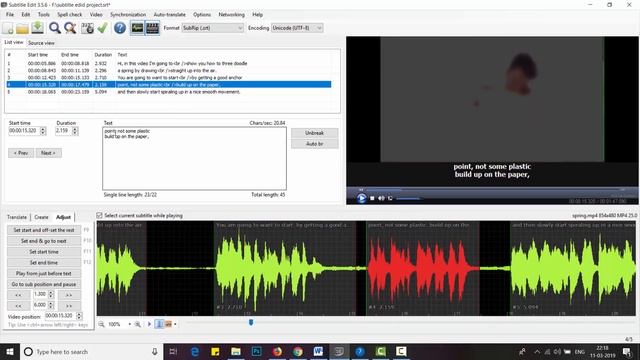Click the waveform play selection arrow icon
This screenshot has height=360, width=640.
149,324
